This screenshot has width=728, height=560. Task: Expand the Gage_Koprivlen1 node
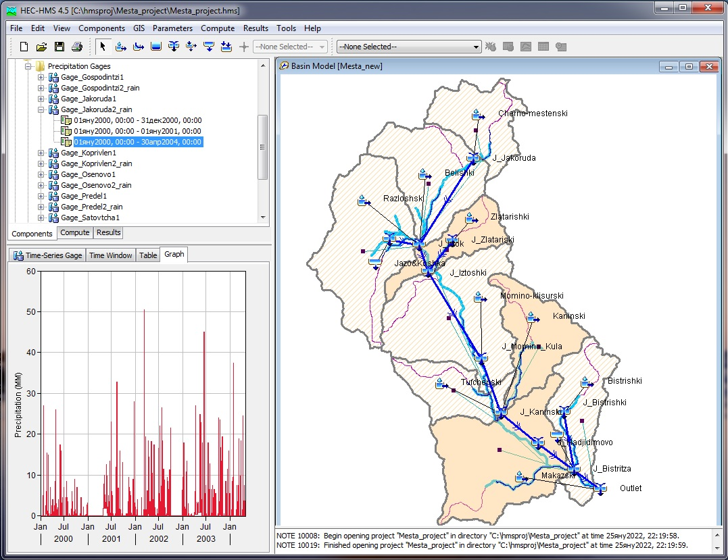(x=41, y=153)
